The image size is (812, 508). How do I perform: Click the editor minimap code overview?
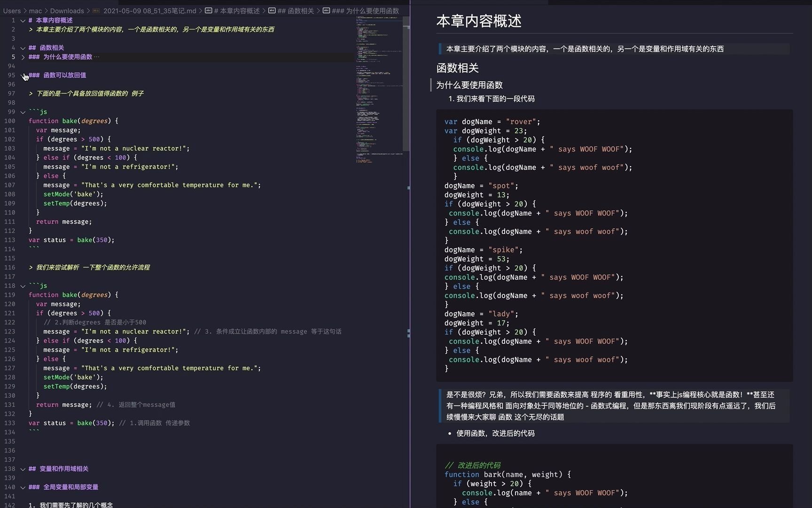(x=379, y=89)
